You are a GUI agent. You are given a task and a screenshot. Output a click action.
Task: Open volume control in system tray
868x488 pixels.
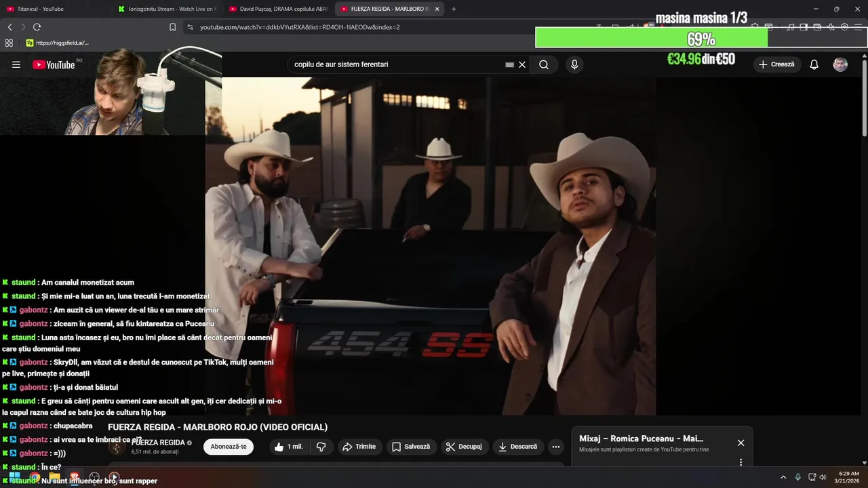[823, 477]
